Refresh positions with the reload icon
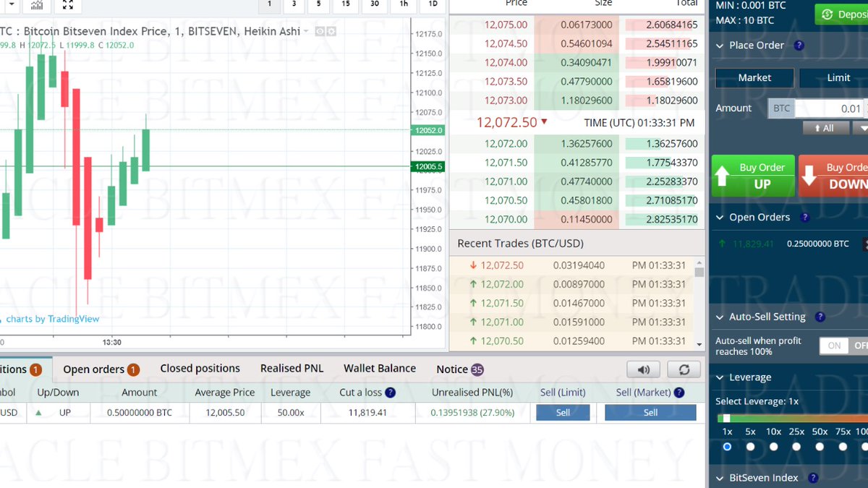The width and height of the screenshot is (868, 488). click(x=684, y=369)
